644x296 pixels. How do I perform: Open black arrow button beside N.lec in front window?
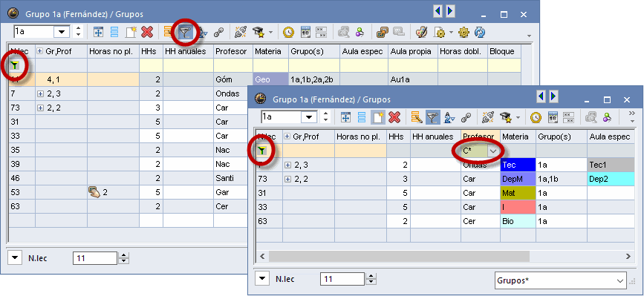click(261, 279)
